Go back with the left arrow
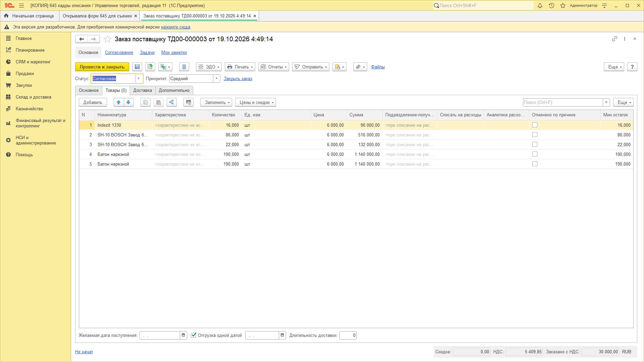 point(82,39)
